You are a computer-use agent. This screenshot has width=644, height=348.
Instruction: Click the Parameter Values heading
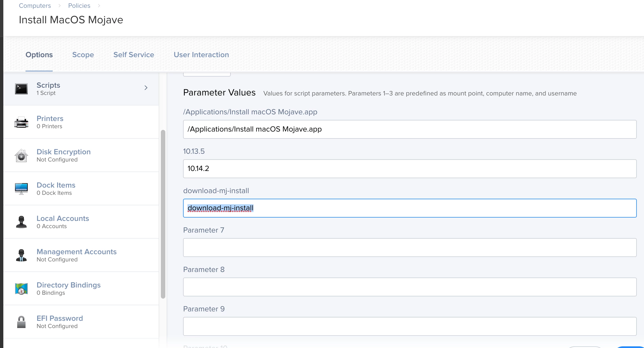219,92
